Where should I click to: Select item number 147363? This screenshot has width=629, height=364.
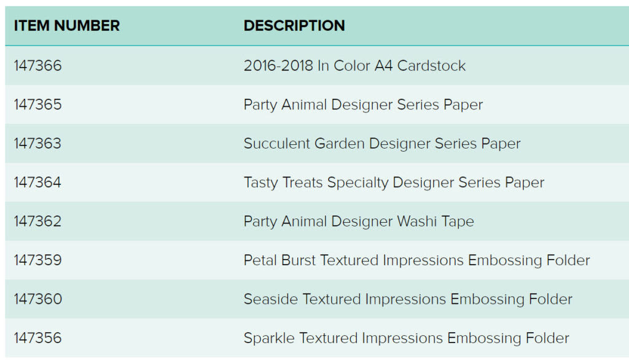(37, 143)
